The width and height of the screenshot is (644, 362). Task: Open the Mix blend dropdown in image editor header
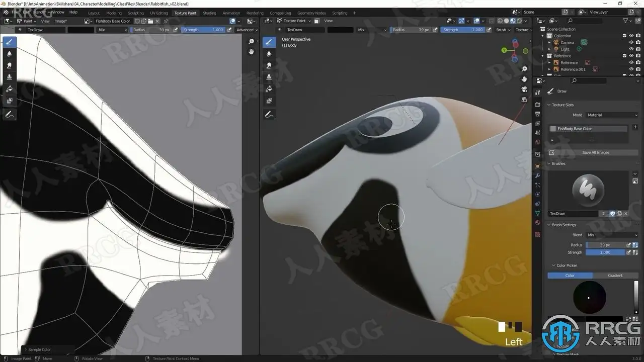click(x=113, y=30)
